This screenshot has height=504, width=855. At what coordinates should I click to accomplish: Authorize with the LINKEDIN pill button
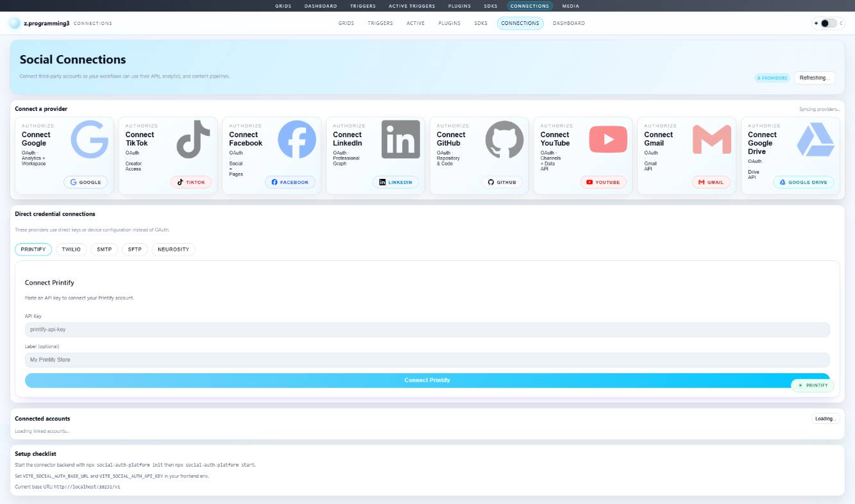(396, 182)
